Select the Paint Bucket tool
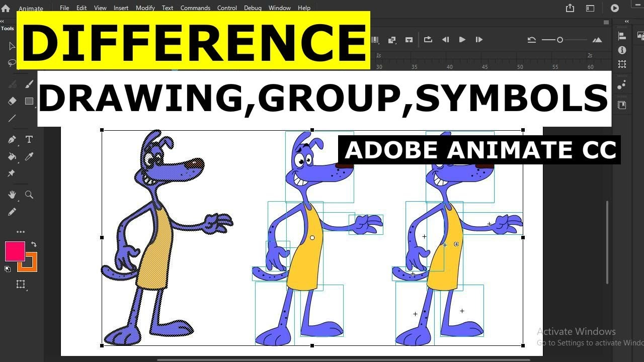The height and width of the screenshot is (362, 644). (x=12, y=156)
